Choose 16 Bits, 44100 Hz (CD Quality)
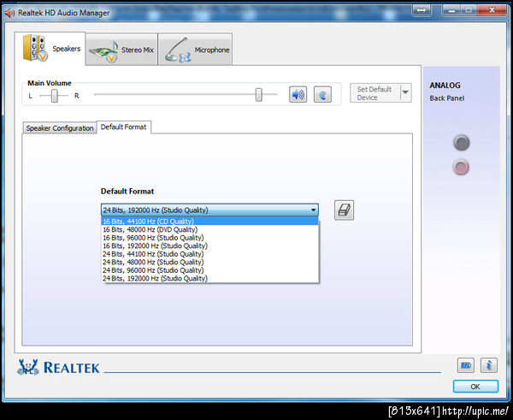Image resolution: width=513 pixels, height=420 pixels. tap(209, 222)
